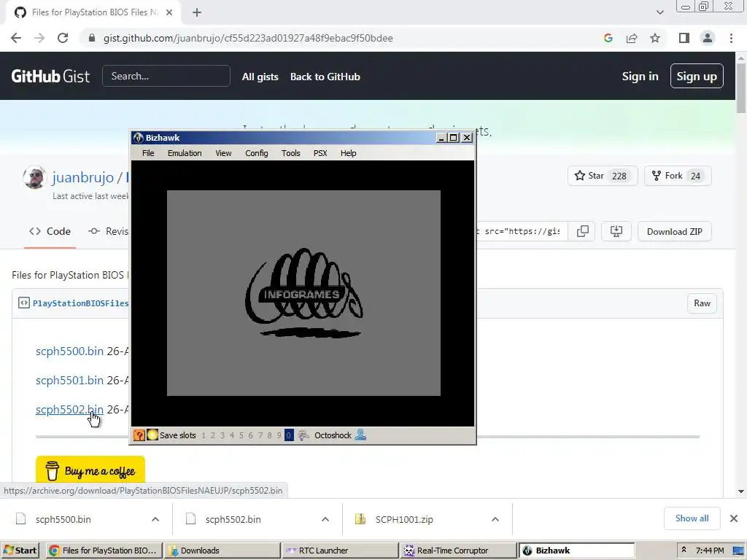Screen dimensions: 747x560
Task: Toggle Chrome side panel
Action: (684, 38)
